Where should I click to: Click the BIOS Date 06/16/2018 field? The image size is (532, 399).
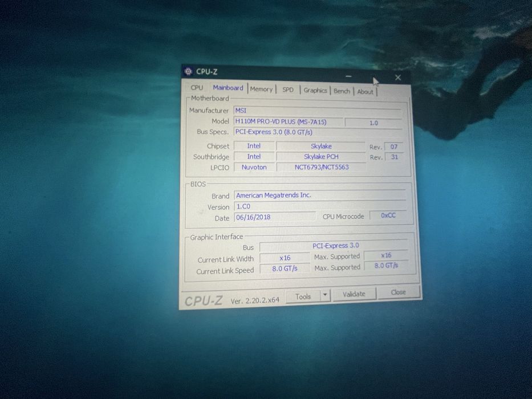click(x=275, y=217)
